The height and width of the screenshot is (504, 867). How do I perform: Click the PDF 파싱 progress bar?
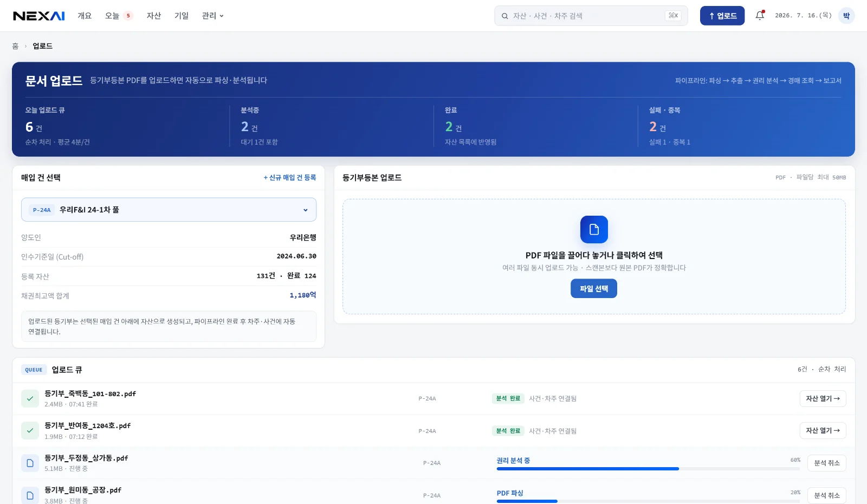(x=648, y=501)
